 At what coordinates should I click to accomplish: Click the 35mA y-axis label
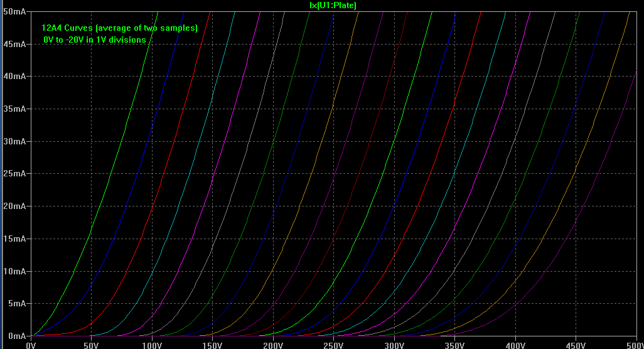[14, 109]
